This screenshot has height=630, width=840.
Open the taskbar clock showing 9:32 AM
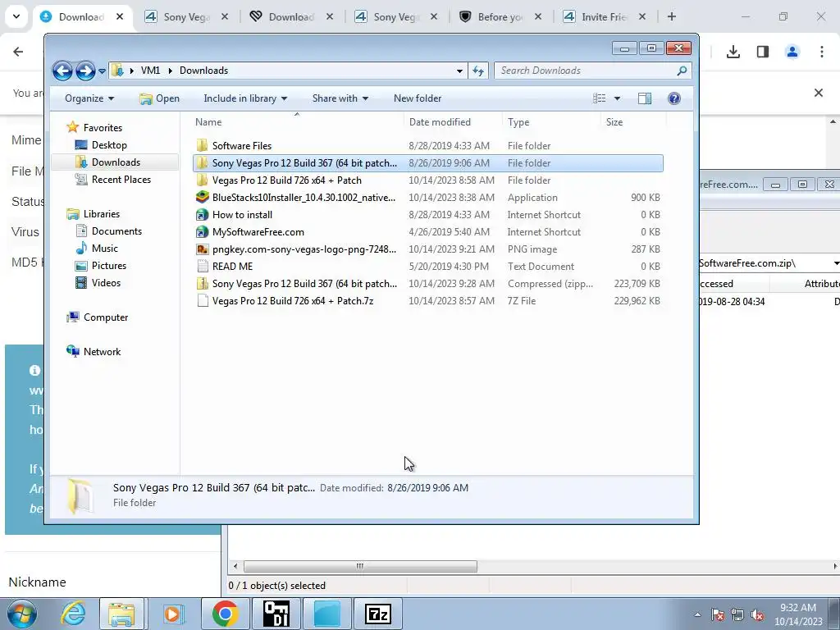tap(798, 614)
